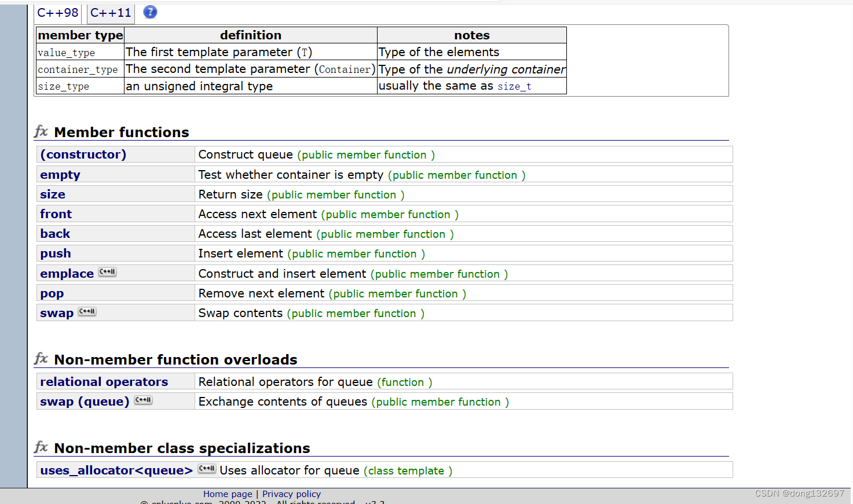The image size is (853, 504).
Task: Click 'Test whether container is empty' description
Action: [x=291, y=175]
